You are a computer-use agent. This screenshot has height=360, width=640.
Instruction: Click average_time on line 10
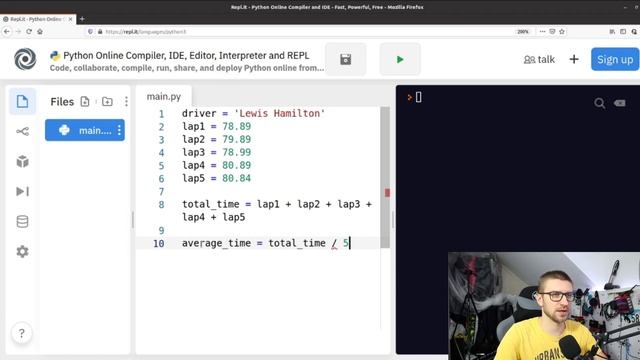click(216, 243)
